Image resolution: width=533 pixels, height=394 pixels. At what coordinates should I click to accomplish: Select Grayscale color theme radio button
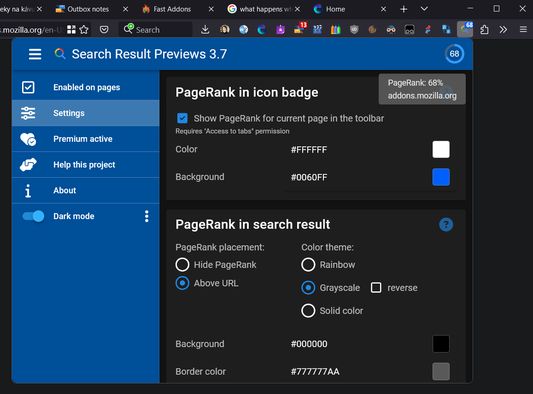308,288
